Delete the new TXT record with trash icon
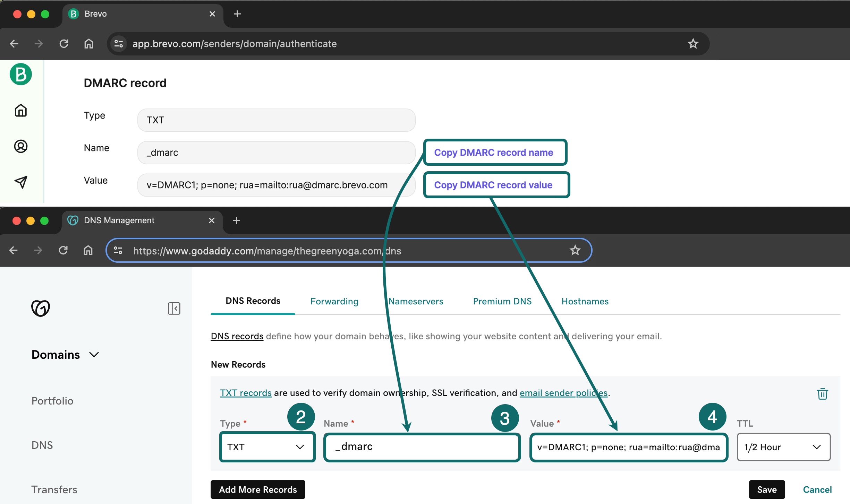The width and height of the screenshot is (850, 504). pos(822,394)
